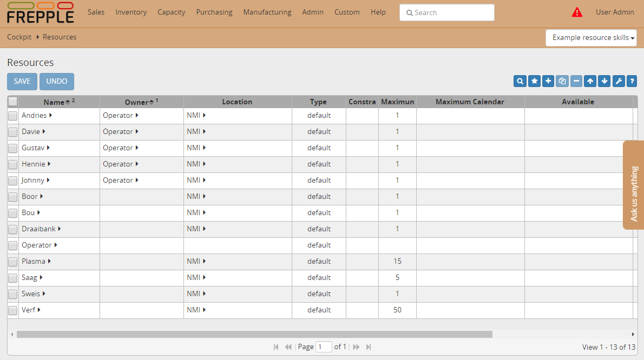Click the horizontal scrollbar under the grid
The image size is (644, 360).
coord(254,334)
